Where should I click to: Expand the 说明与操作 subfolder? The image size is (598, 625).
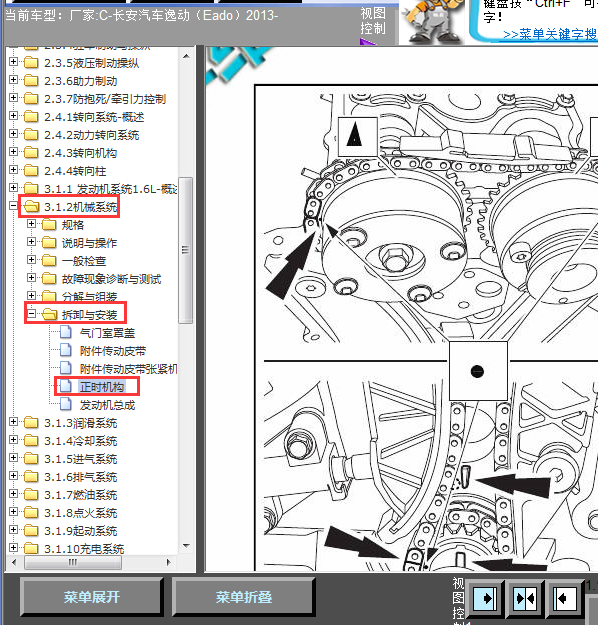(31, 242)
